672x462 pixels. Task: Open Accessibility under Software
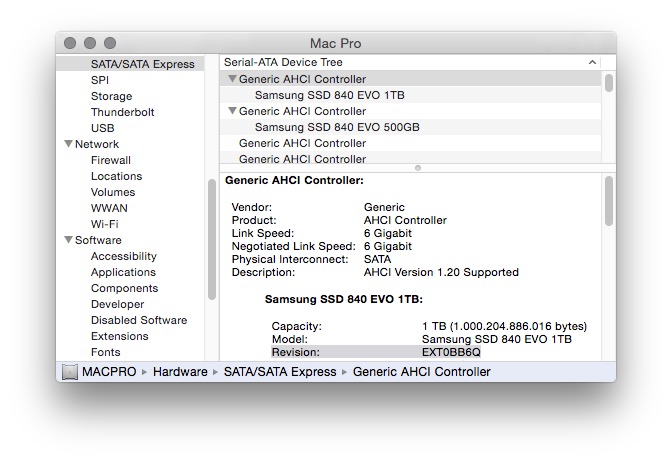coord(124,256)
